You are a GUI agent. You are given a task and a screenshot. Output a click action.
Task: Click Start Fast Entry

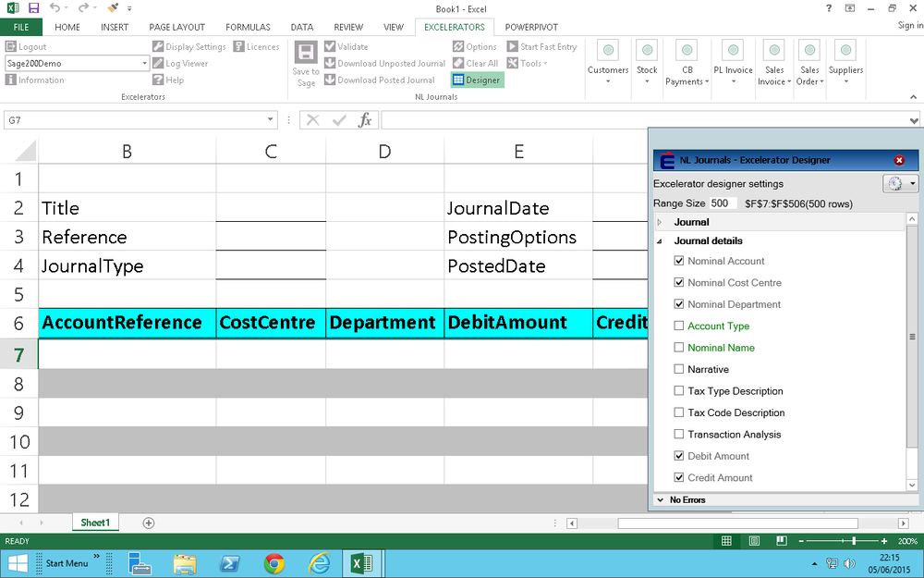click(541, 46)
